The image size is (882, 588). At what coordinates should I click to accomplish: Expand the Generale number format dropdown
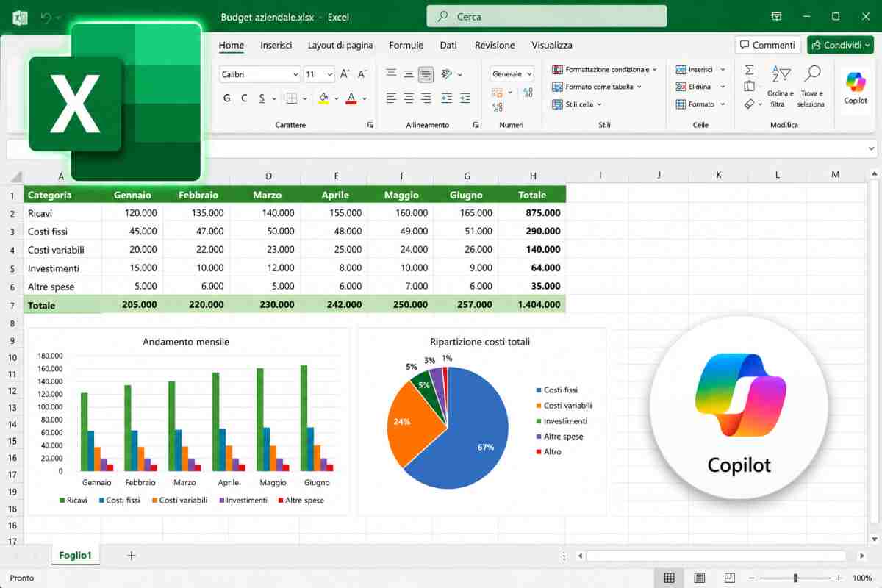[x=512, y=74]
